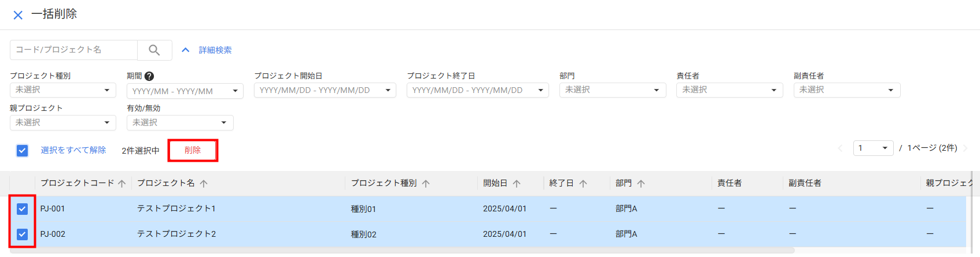Uncheck the PJ-001 row checkbox

pos(22,208)
